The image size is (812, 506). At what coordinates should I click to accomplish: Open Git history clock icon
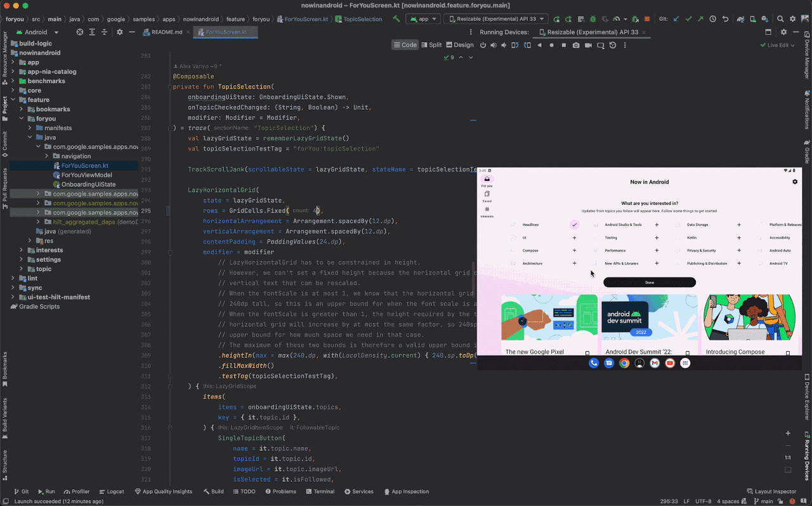[712, 19]
